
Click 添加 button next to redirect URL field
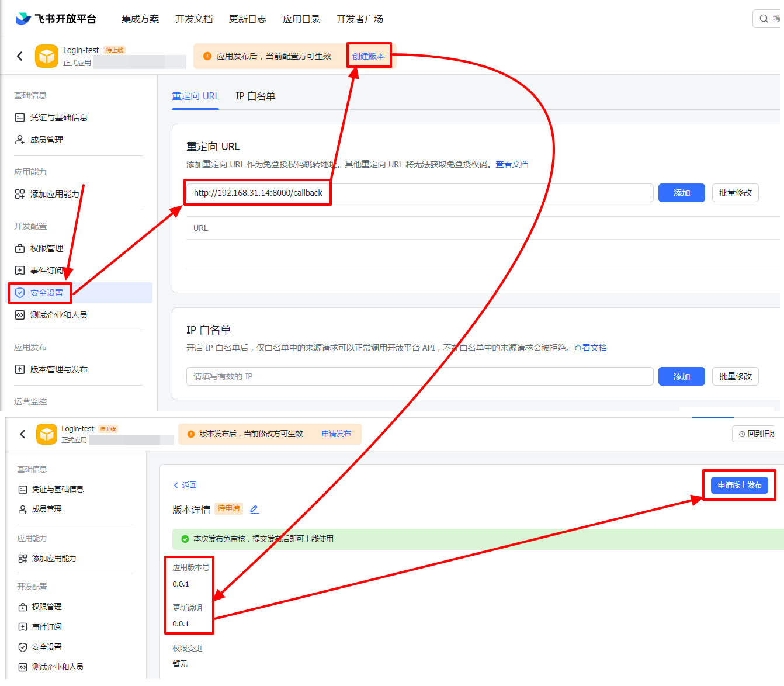click(x=681, y=193)
